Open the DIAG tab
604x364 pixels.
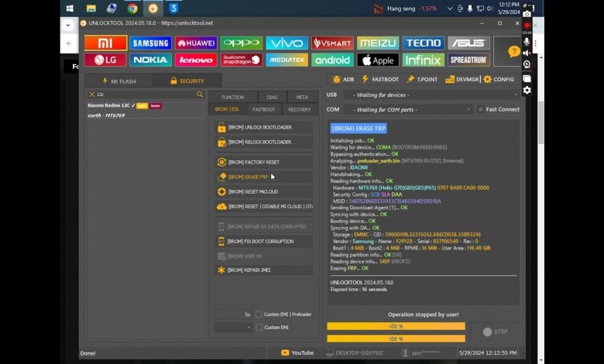click(x=272, y=97)
